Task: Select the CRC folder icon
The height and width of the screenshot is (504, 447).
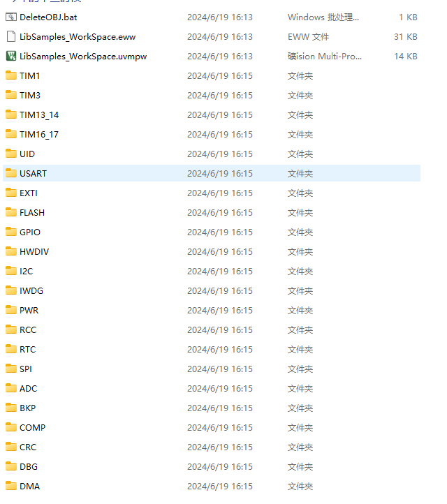Action: [10, 447]
